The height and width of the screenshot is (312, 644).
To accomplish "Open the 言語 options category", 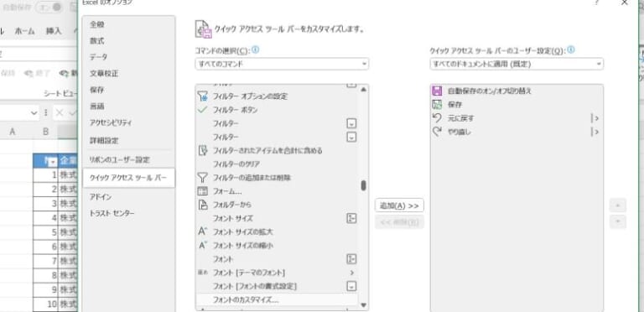I will point(97,107).
